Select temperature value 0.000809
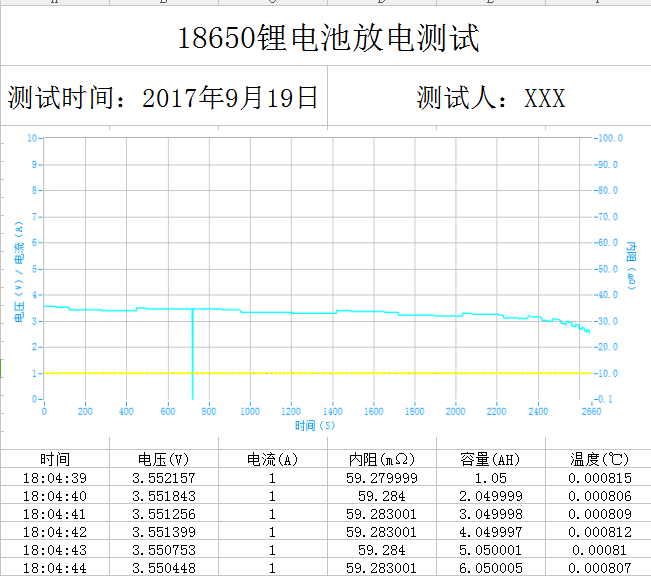 [598, 514]
